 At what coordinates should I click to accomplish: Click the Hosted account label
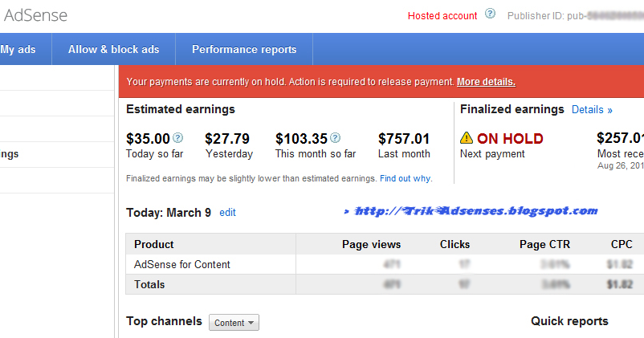[442, 15]
